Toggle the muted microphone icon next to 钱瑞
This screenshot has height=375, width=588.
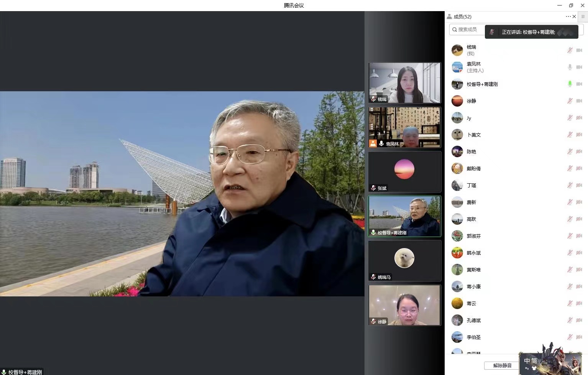click(570, 50)
